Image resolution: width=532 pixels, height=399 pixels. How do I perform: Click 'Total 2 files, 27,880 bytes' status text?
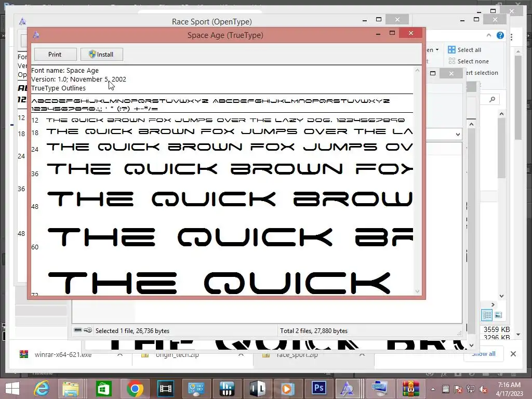pyautogui.click(x=313, y=331)
